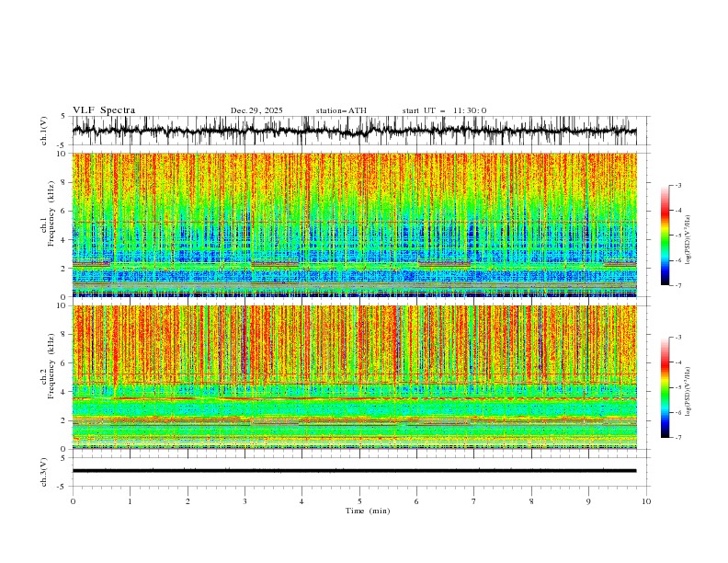This screenshot has width=728, height=563.
Task: Select the date text "Dec. 29, 2025"
Action: tap(256, 110)
